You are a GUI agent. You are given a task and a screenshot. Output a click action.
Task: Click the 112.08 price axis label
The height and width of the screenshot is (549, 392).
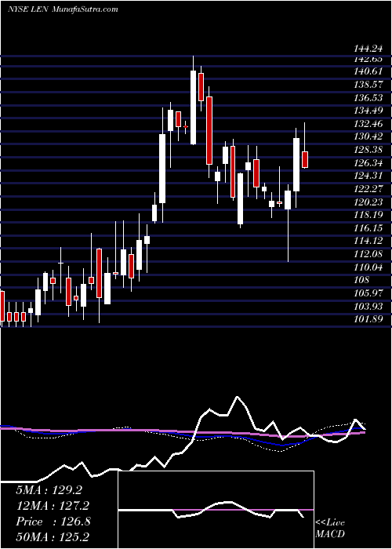[368, 254]
